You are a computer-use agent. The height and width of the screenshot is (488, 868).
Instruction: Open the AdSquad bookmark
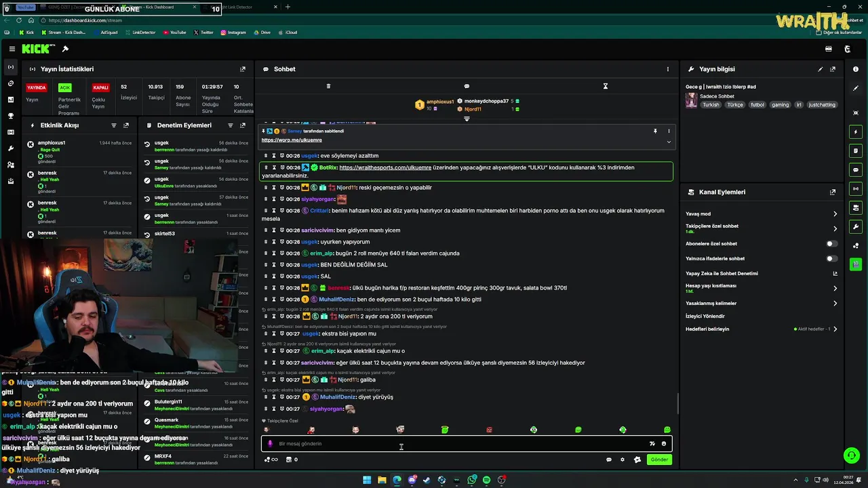[x=105, y=33]
